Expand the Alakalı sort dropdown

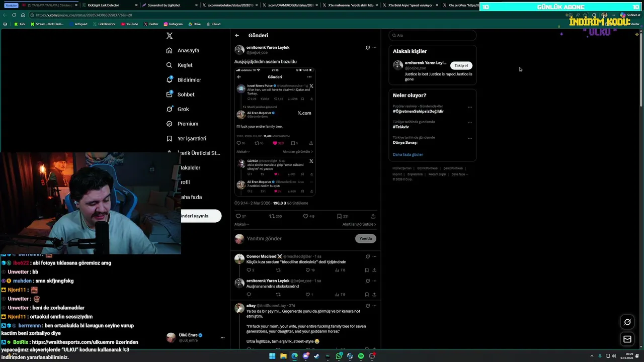click(242, 224)
